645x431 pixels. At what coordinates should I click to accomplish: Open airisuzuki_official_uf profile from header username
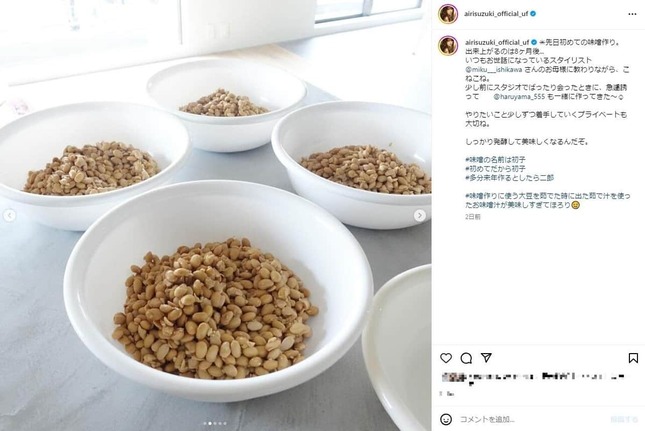[x=496, y=14]
